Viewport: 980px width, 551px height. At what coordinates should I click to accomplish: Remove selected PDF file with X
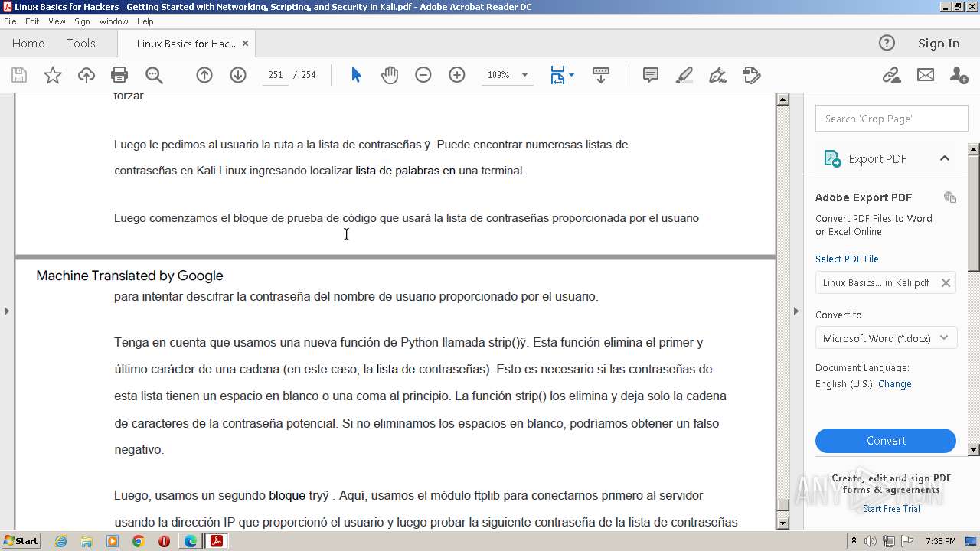click(x=946, y=282)
